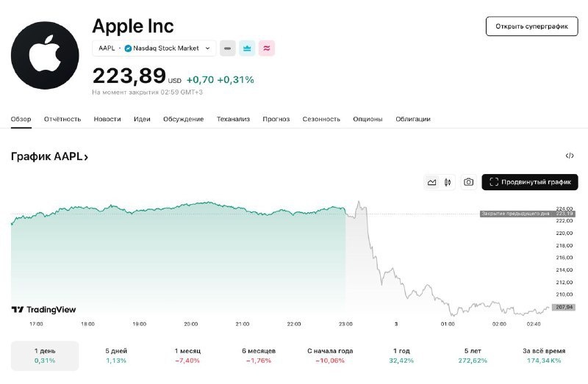Click the pink wave badge icon

tap(267, 48)
